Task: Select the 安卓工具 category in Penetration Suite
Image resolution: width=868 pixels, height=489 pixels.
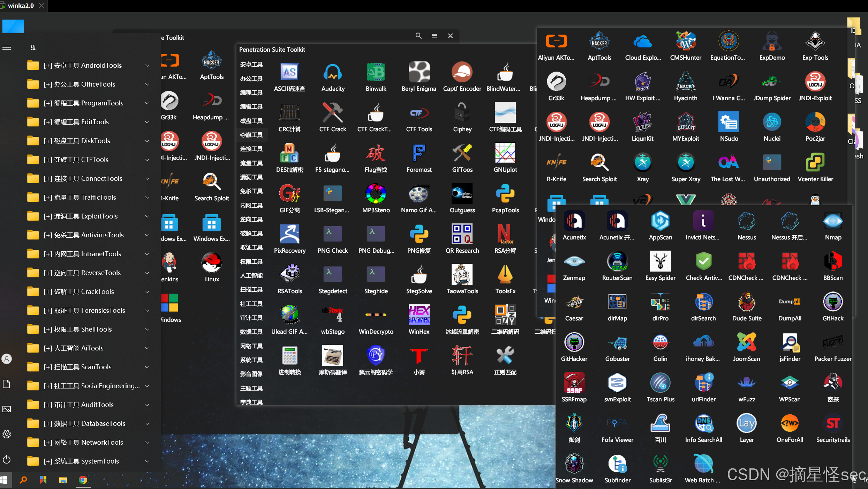Action: 251,65
